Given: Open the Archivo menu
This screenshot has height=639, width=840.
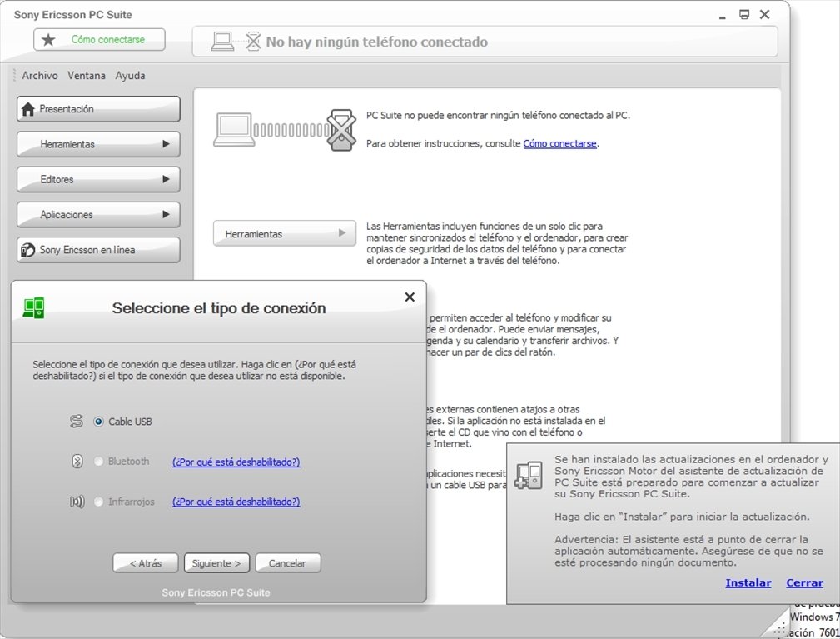Looking at the screenshot, I should point(40,76).
